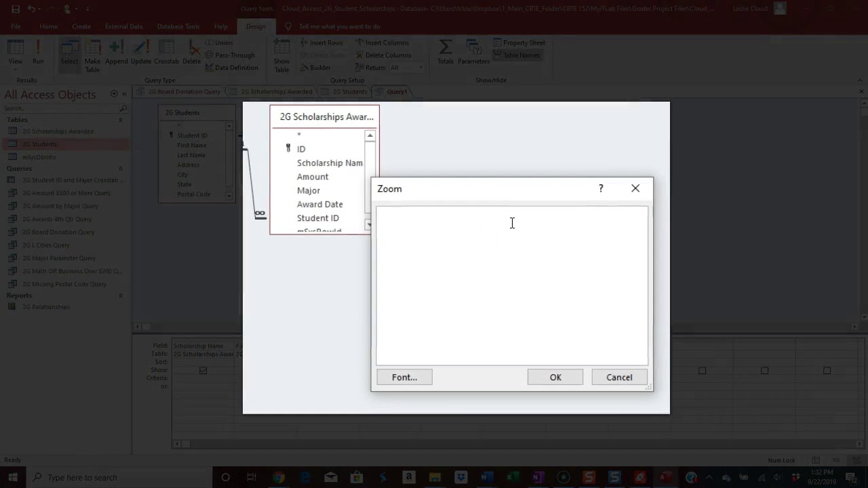Click the Crosstab query icon
Viewport: 868px width, 488px height.
166,53
